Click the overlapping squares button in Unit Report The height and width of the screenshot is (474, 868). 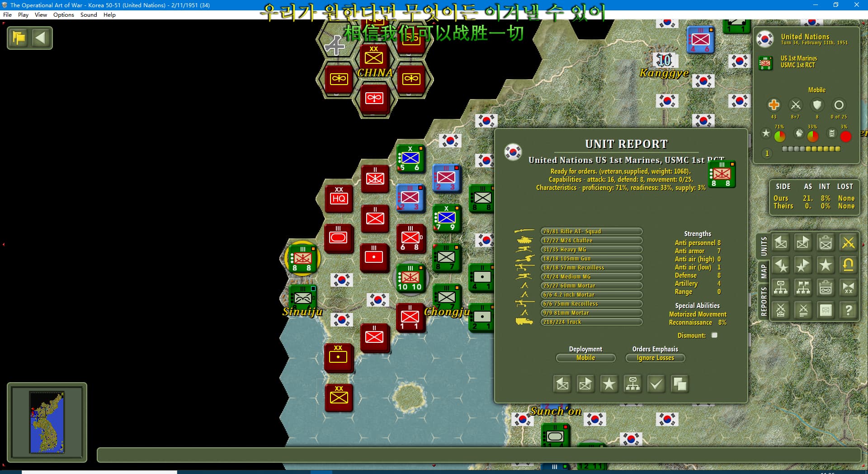[x=679, y=384]
